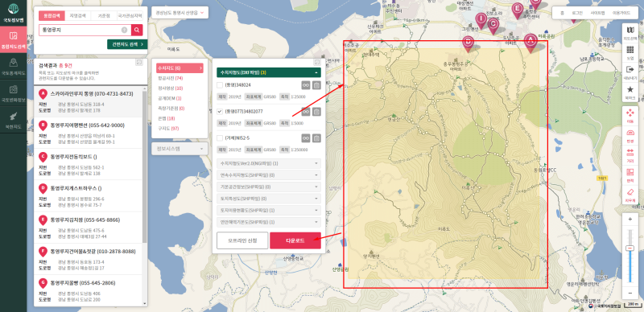644x312 pixels.
Task: Check the (통영)348024 map checkbox
Action: pos(220,85)
